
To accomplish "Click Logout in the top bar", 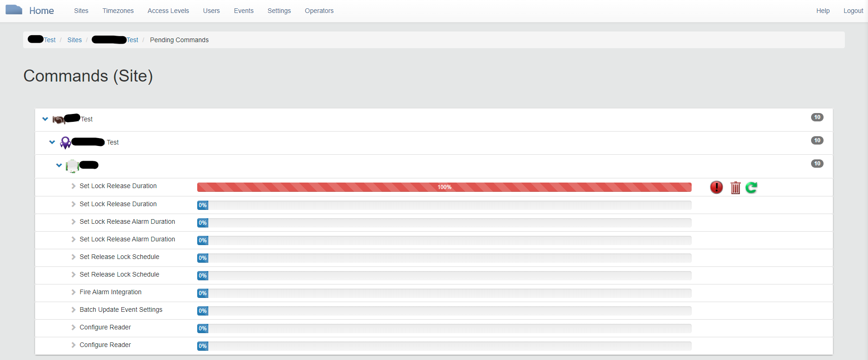I will coord(853,11).
